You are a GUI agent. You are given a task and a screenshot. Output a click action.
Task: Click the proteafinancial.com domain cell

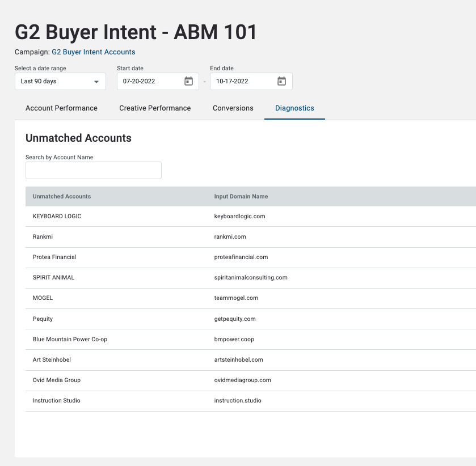[x=241, y=257]
